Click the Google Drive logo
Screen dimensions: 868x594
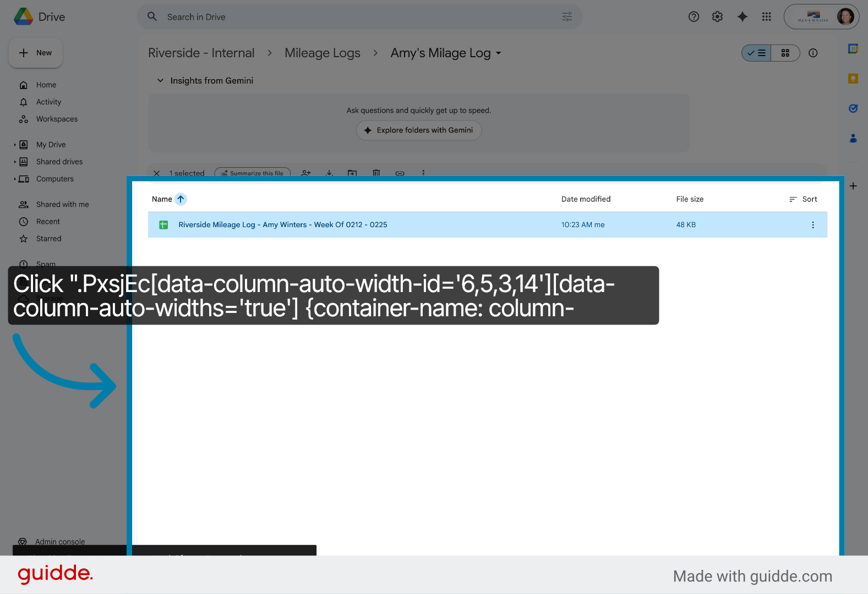click(x=24, y=16)
